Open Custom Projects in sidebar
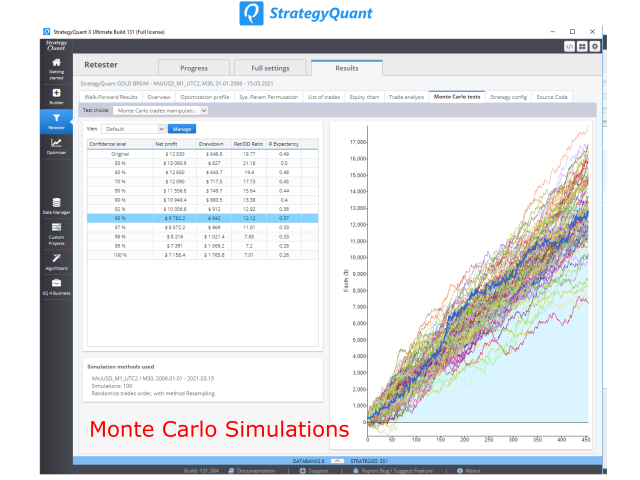This screenshot has height=480, width=640. pos(56,234)
